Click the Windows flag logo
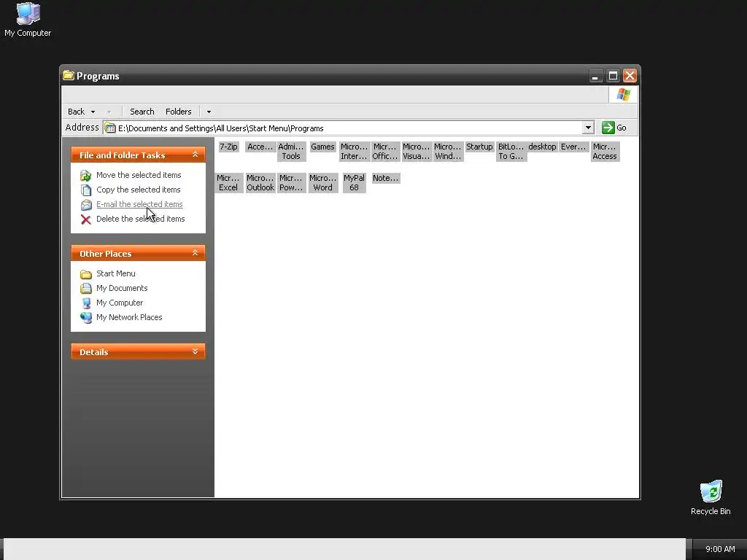The image size is (747, 560). pos(623,94)
